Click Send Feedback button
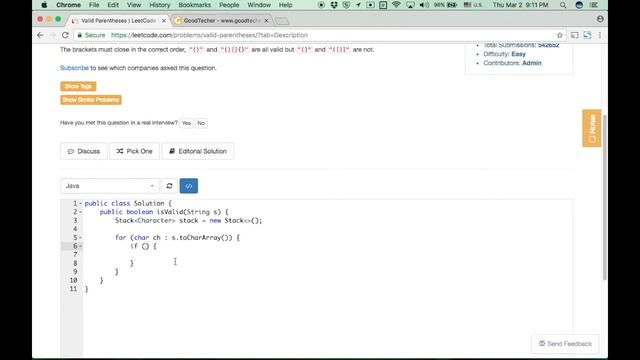Screen dimensions: 640x360 pyautogui.click(x=565, y=344)
